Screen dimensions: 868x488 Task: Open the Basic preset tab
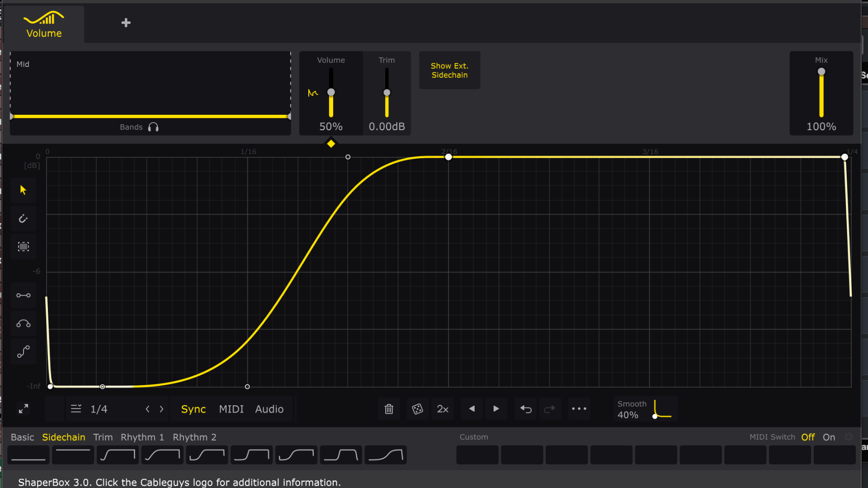coord(22,437)
